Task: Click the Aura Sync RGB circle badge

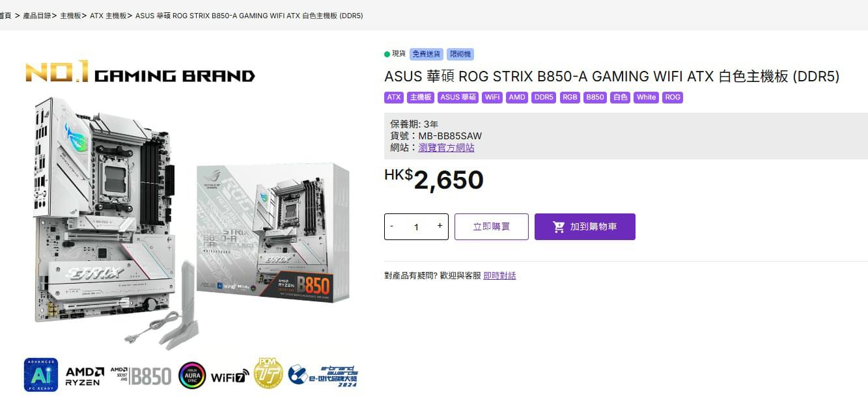Action: coord(192,375)
